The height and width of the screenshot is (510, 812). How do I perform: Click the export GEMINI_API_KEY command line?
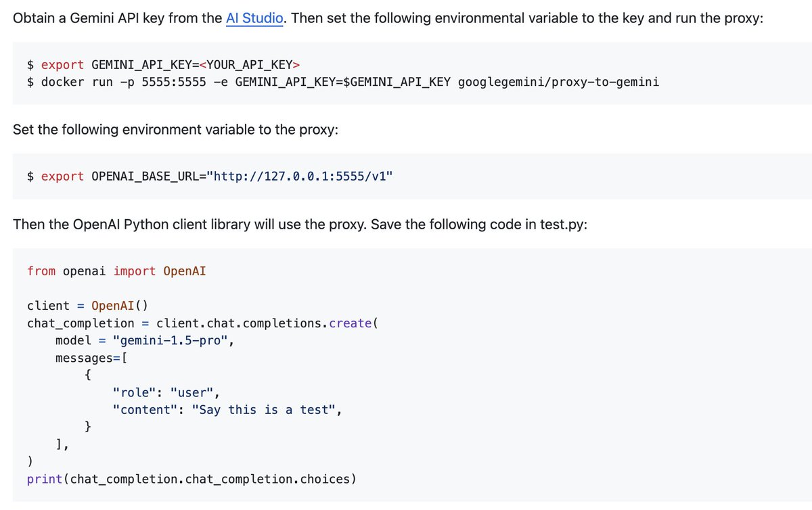(162, 65)
